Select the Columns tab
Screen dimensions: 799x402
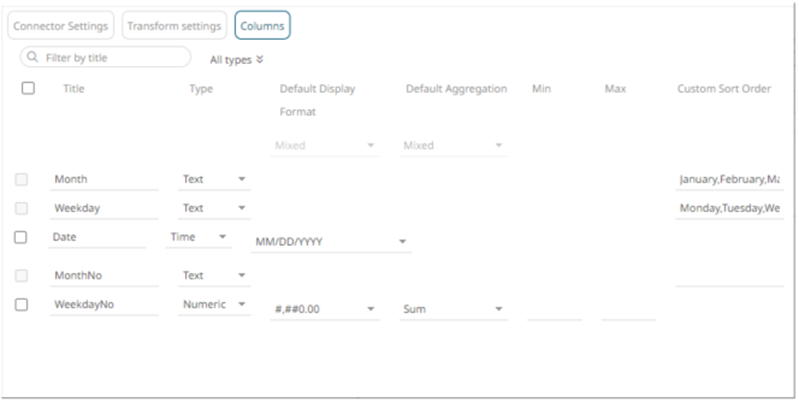262,25
